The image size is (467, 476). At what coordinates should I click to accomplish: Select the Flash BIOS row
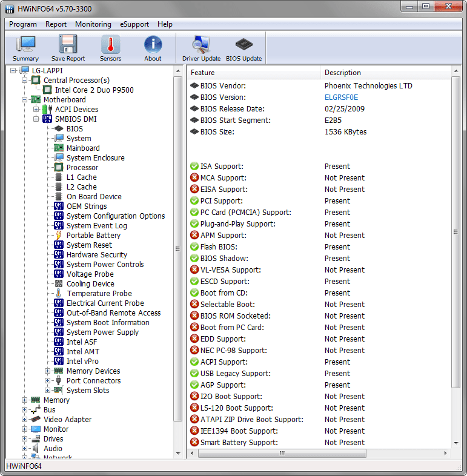coord(319,247)
